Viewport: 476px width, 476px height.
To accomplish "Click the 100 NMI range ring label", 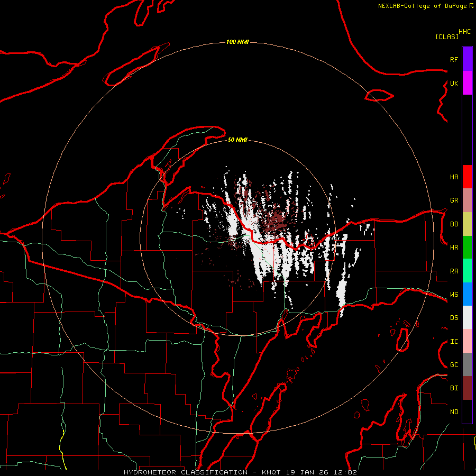I will coord(237,42).
